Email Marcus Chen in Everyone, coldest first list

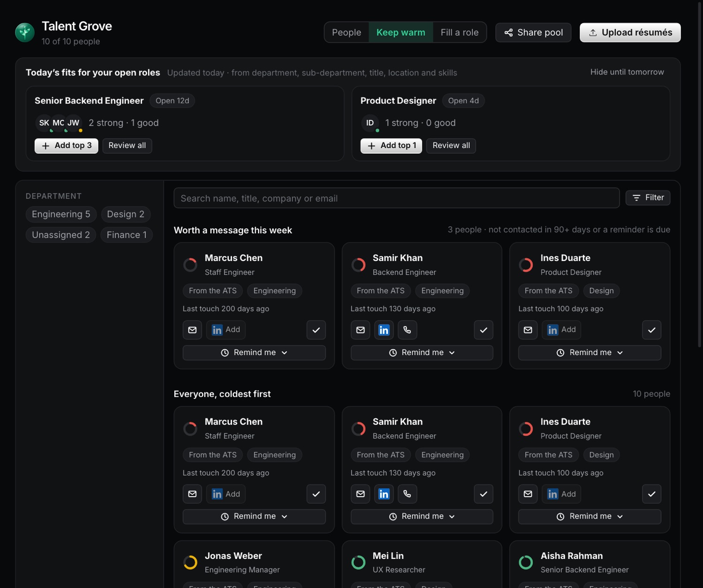click(x=192, y=494)
